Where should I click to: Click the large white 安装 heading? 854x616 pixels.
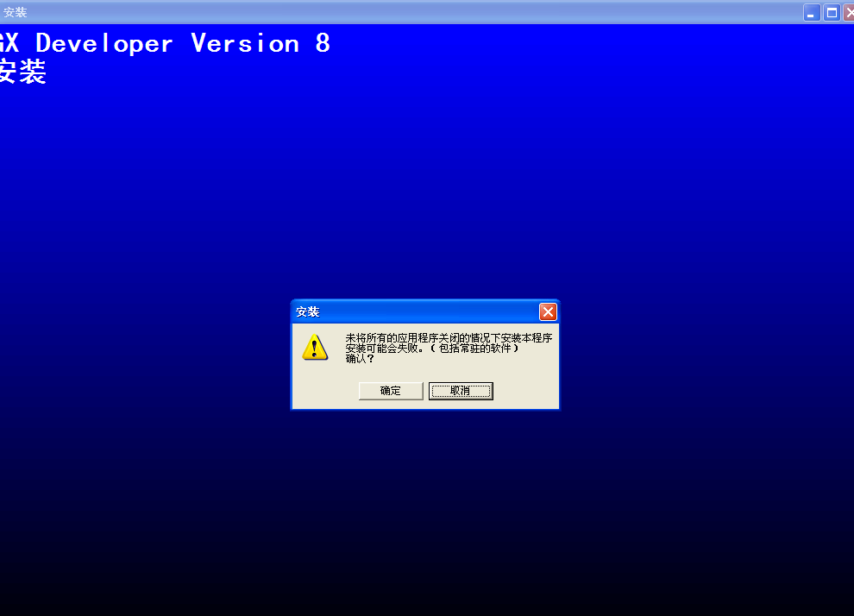coord(22,72)
